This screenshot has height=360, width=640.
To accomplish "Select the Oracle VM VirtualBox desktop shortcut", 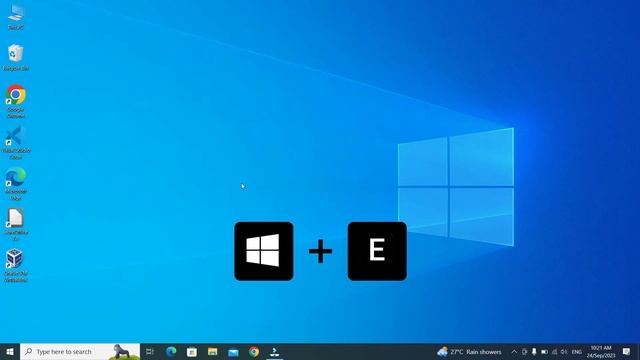I will coord(16,265).
